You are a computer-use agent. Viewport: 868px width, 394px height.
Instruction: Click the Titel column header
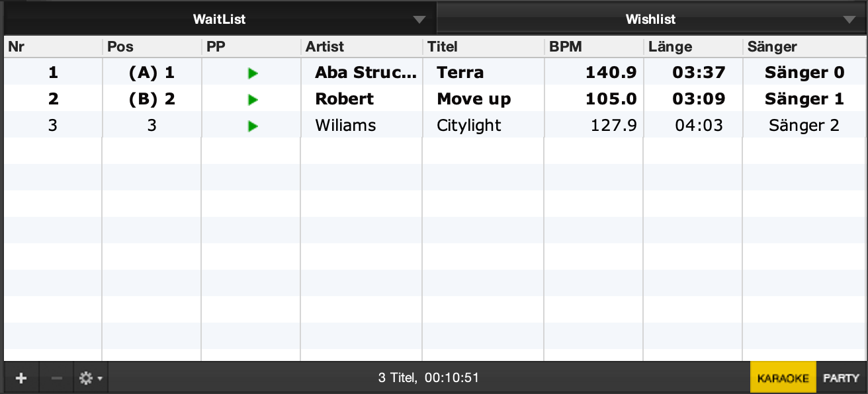tap(483, 47)
